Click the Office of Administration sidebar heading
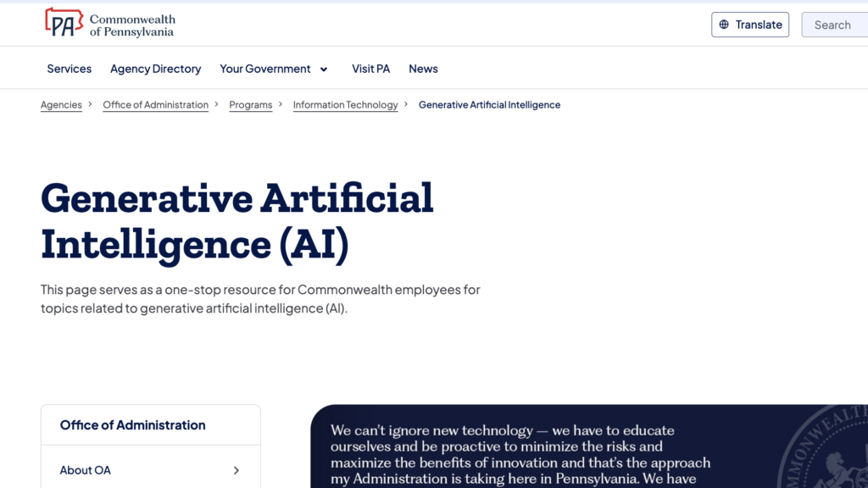Image resolution: width=868 pixels, height=488 pixels. (x=133, y=425)
